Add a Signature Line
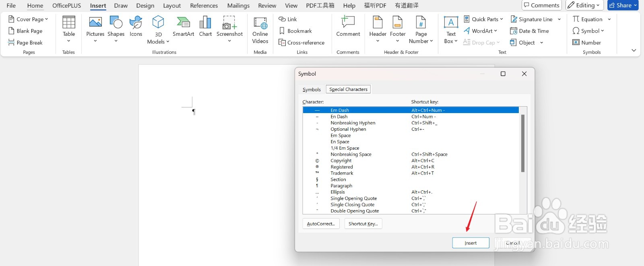Viewport: 644px width, 266px height. coord(532,19)
